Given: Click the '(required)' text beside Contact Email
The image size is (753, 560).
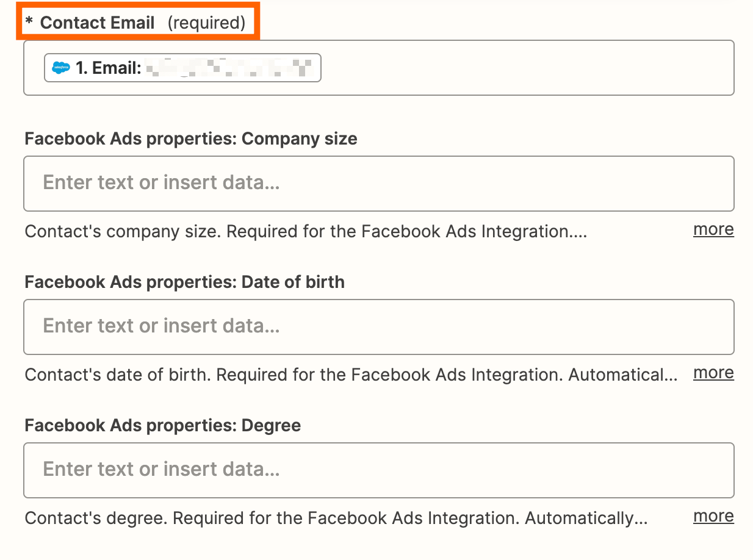Looking at the screenshot, I should pyautogui.click(x=206, y=23).
